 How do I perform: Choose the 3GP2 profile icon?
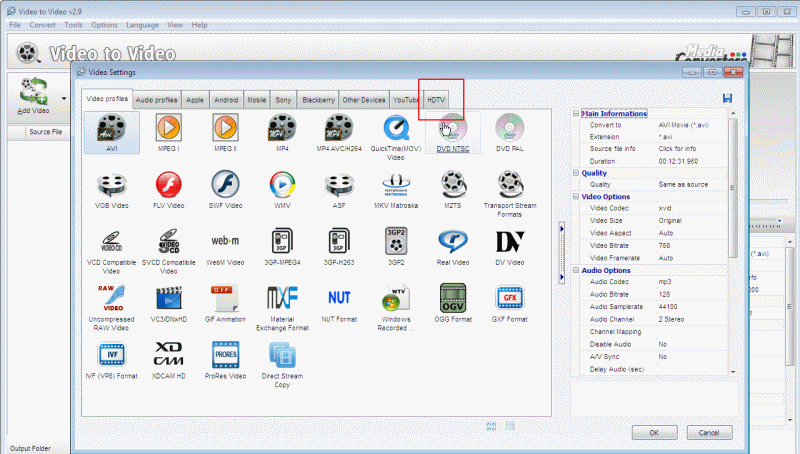[x=396, y=241]
